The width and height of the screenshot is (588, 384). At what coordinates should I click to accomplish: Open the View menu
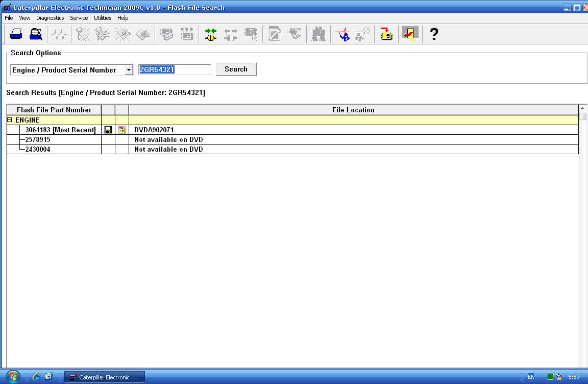[x=24, y=18]
